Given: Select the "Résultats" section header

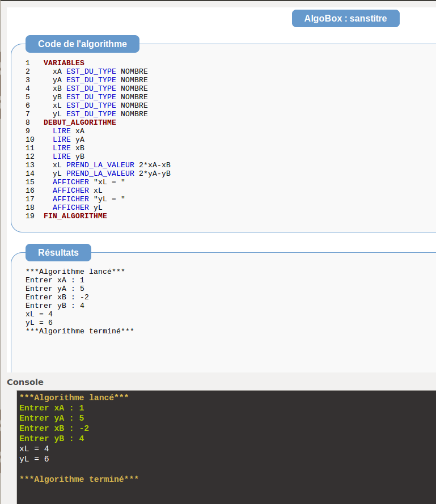Looking at the screenshot, I should click(x=58, y=252).
